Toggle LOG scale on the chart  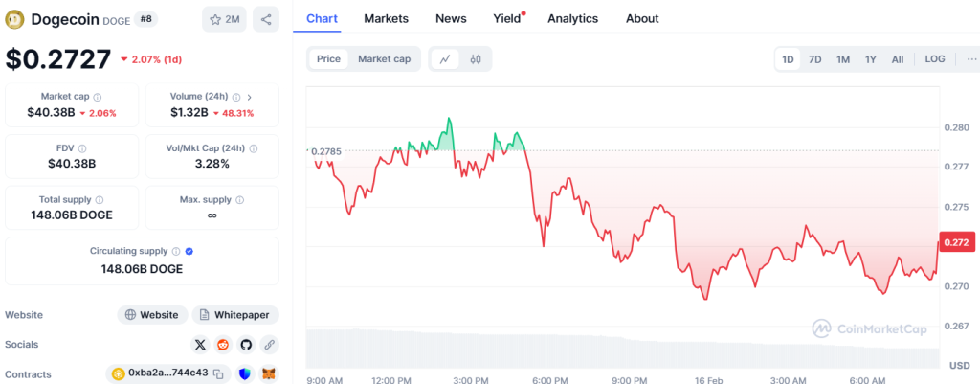tap(934, 59)
